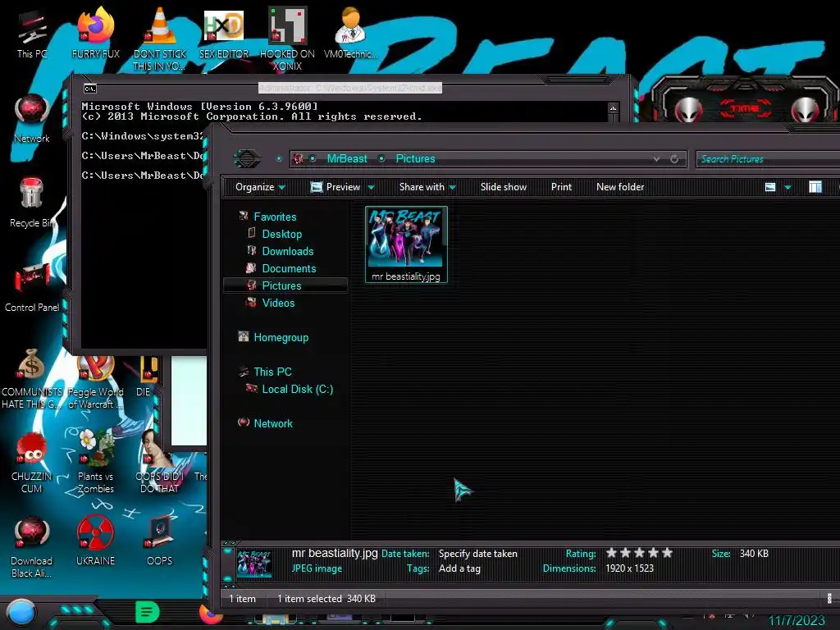
Task: Open the green notes app on taskbar
Action: tap(148, 612)
